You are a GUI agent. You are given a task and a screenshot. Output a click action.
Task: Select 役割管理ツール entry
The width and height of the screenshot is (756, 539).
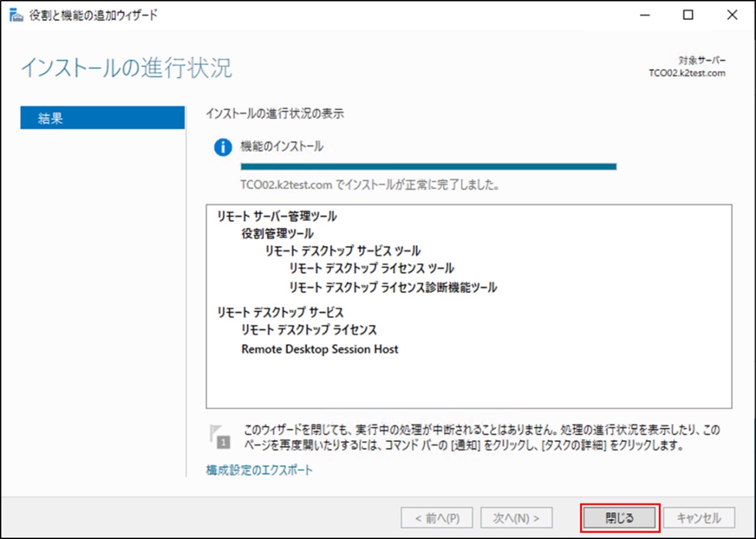click(x=277, y=233)
